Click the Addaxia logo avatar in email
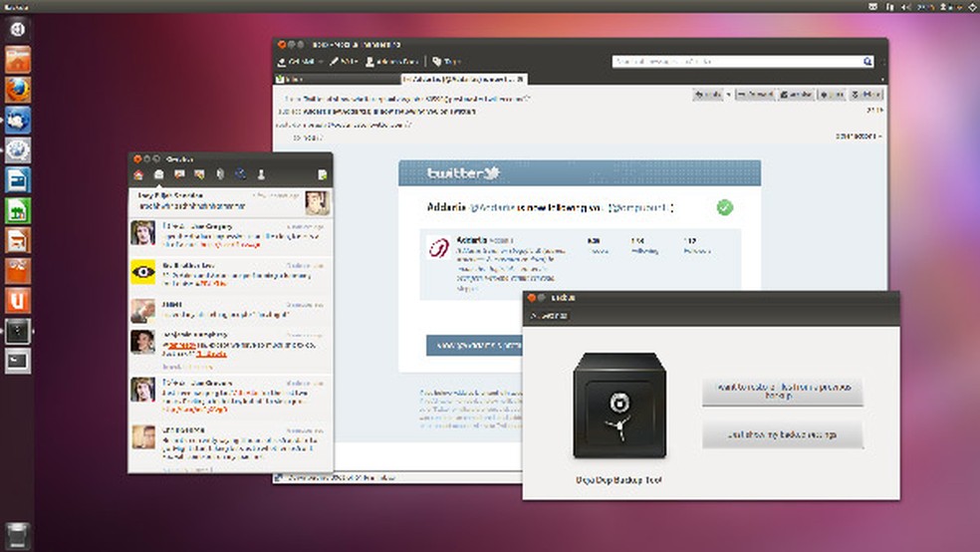This screenshot has height=552, width=980. [x=439, y=247]
